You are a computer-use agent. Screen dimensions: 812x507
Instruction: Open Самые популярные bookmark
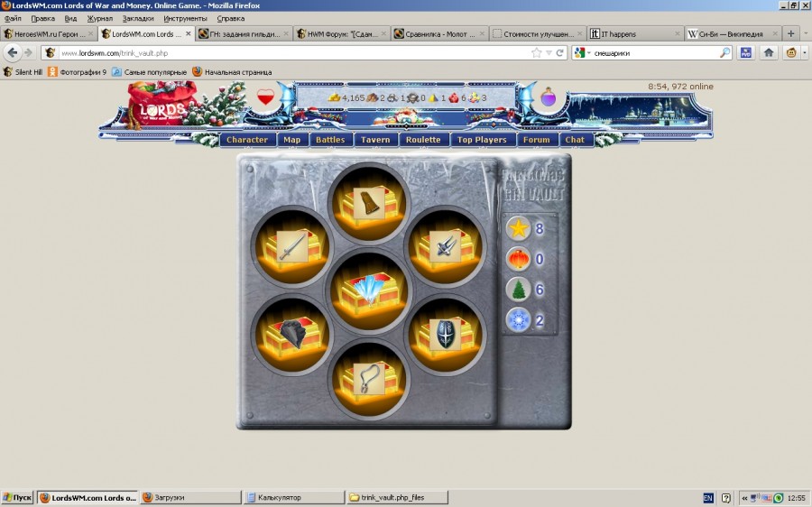[150, 72]
